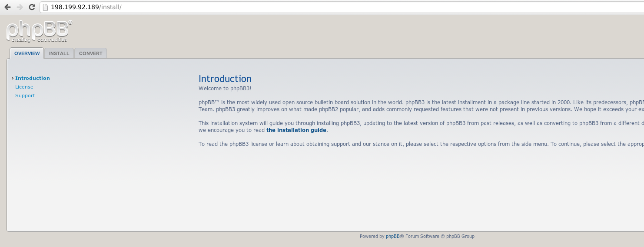Follow the installation guide link
The image size is (644, 247).
(296, 130)
